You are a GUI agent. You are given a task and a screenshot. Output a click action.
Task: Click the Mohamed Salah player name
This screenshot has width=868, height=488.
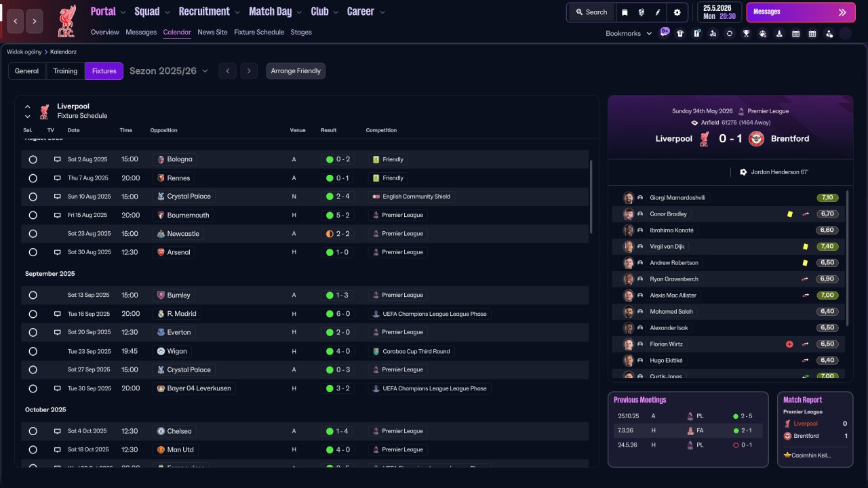pos(672,312)
